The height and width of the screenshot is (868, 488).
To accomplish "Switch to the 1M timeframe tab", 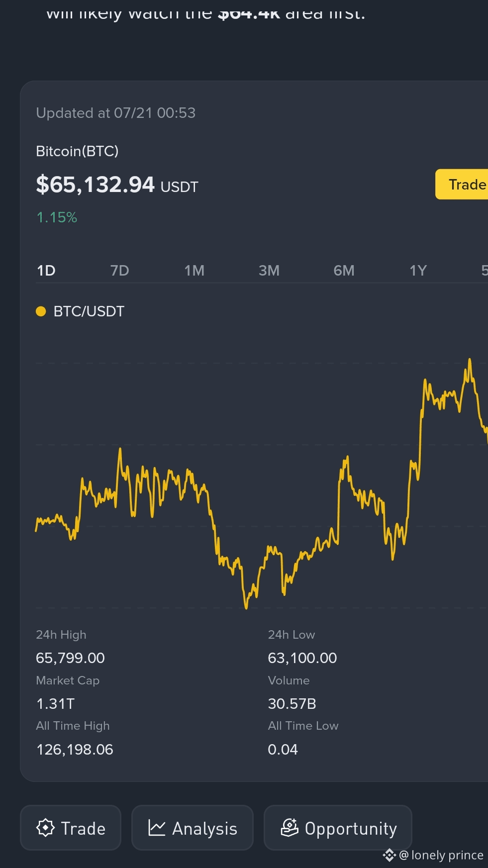I will click(195, 271).
